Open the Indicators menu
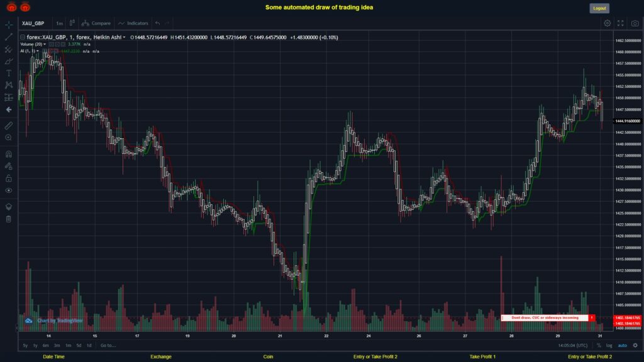 point(133,23)
